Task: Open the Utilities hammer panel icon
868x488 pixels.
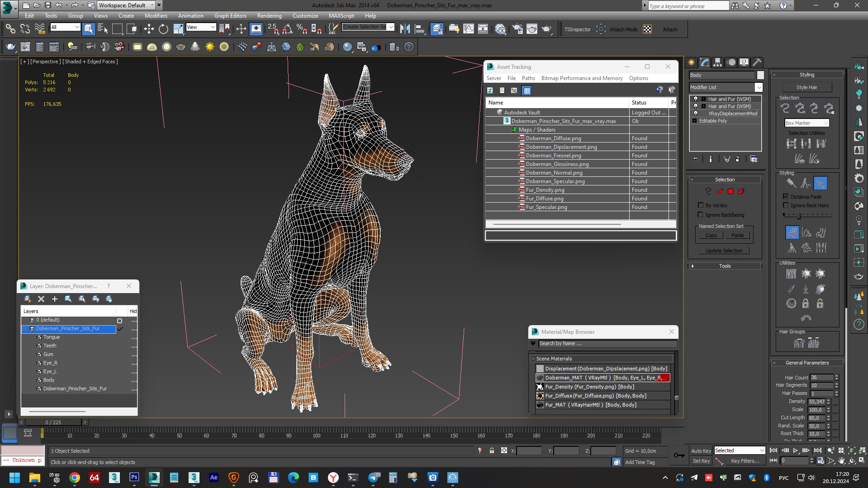Action: tap(757, 62)
